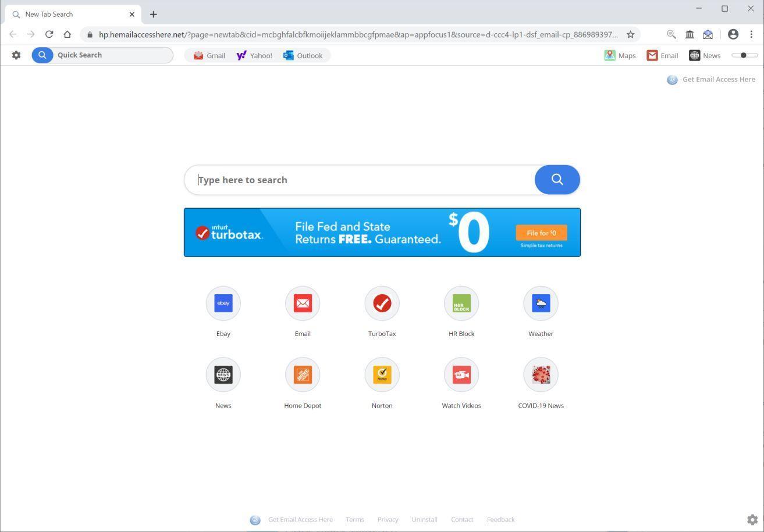Open the Email shortcut tile
The height and width of the screenshot is (532, 764).
[303, 303]
